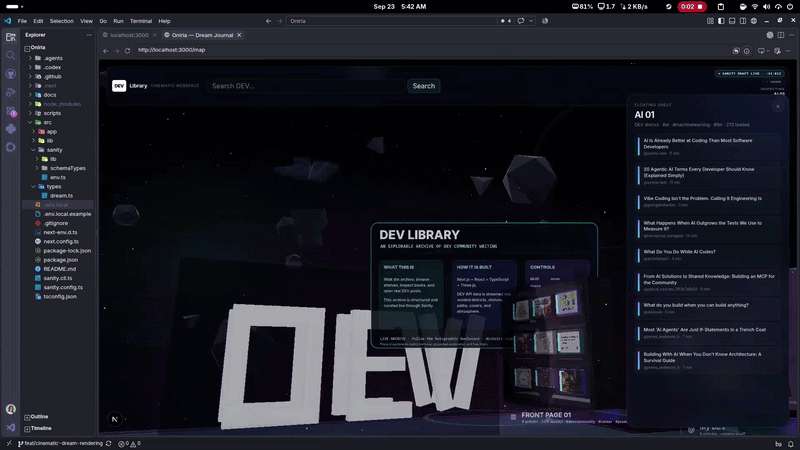Viewport: 800px width, 450px height.
Task: Open Explorer panel more actions
Action: click(89, 35)
